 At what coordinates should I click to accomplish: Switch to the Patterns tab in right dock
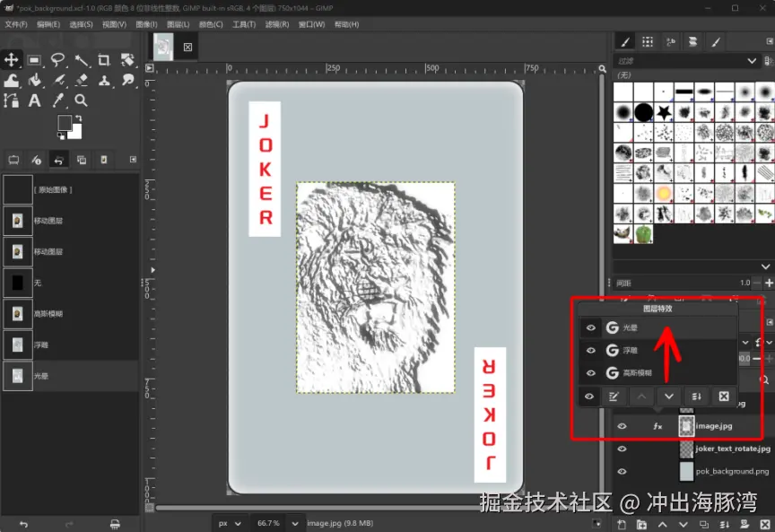[648, 42]
